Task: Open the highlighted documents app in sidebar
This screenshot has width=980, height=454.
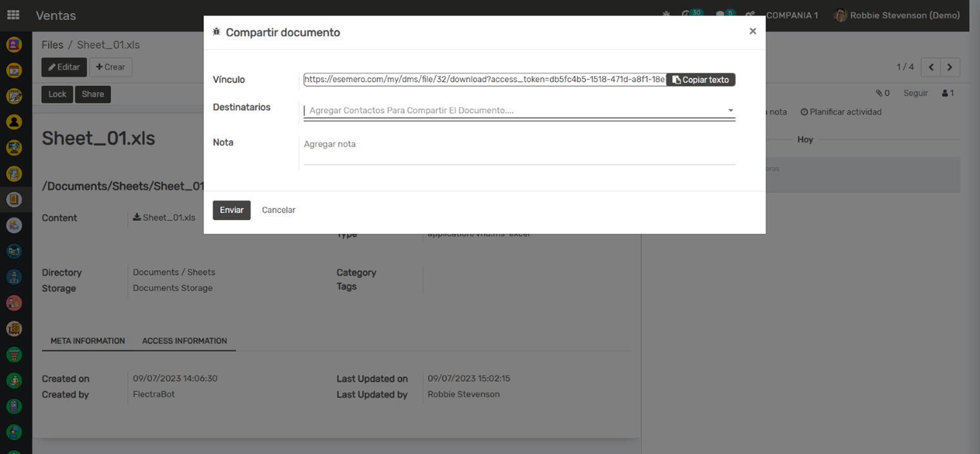Action: point(14,200)
